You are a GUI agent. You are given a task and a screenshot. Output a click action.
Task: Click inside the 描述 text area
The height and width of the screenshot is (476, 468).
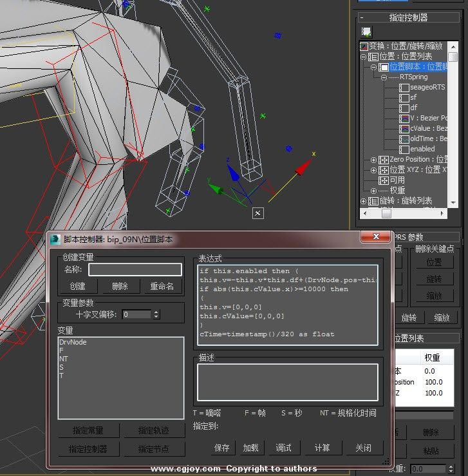[x=288, y=382]
